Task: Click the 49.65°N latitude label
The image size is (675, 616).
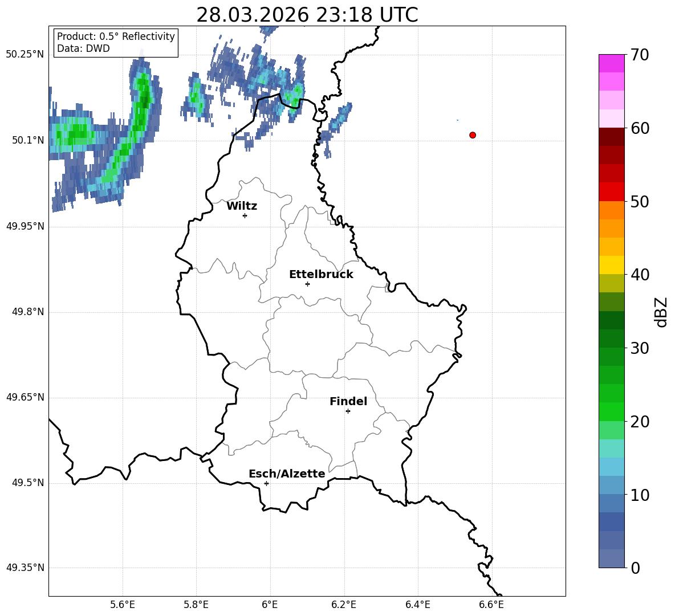Action: [25, 397]
